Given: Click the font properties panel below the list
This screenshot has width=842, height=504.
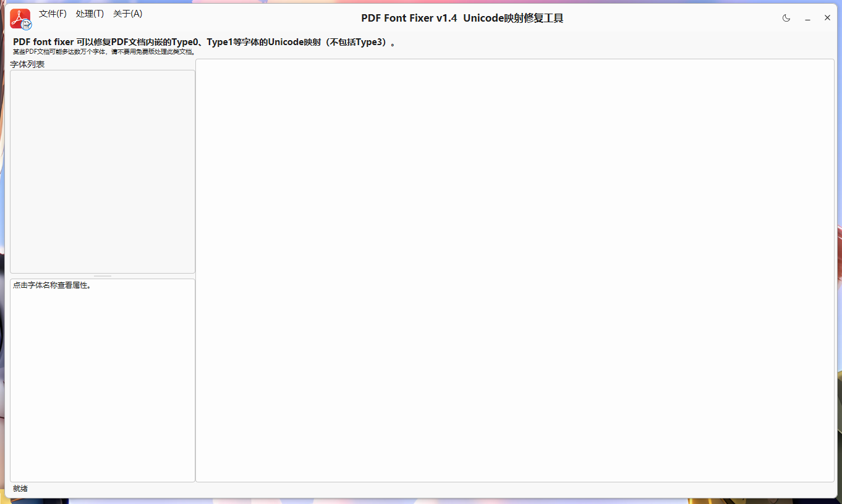Looking at the screenshot, I should tap(103, 380).
